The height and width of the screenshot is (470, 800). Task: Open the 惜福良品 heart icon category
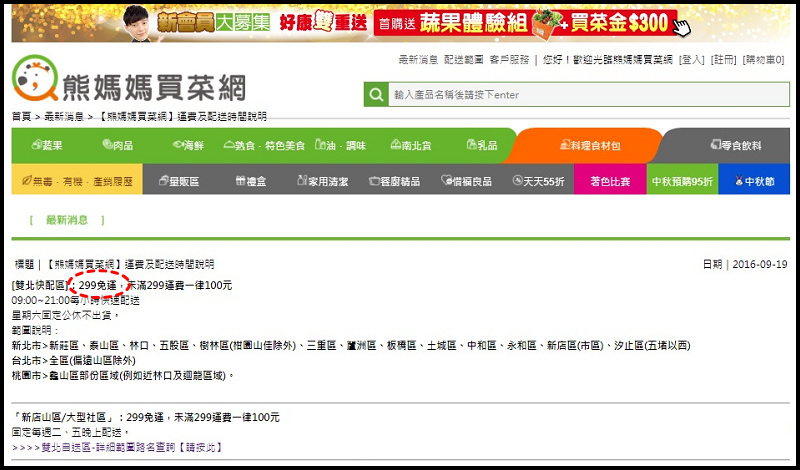pos(466,181)
